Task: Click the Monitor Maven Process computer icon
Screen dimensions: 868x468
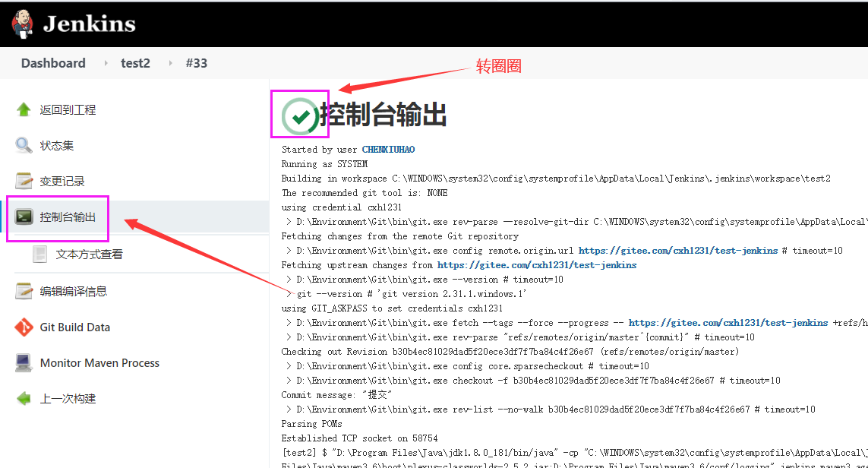Action: coord(24,362)
